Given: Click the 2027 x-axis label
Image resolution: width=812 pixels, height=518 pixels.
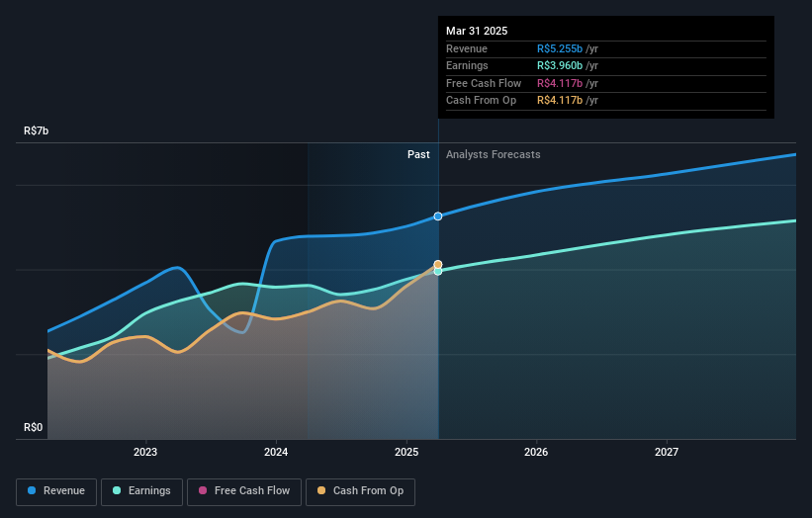Looking at the screenshot, I should pyautogui.click(x=667, y=453).
